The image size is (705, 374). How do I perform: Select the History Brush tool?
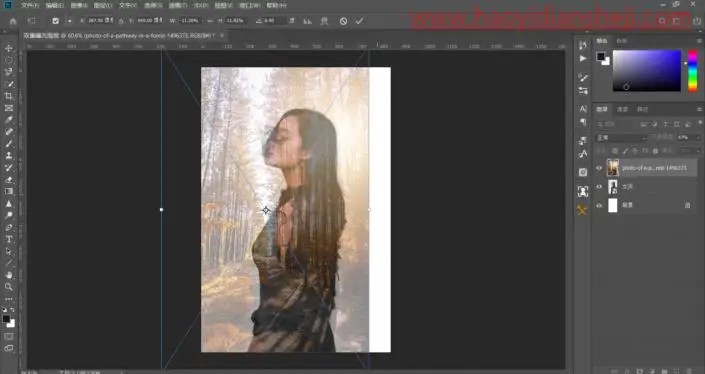click(9, 168)
